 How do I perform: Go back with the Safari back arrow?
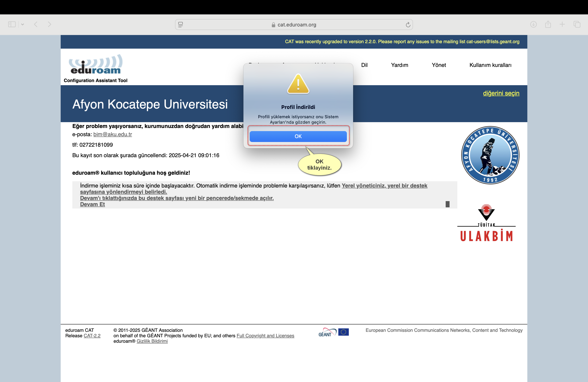pyautogui.click(x=36, y=24)
